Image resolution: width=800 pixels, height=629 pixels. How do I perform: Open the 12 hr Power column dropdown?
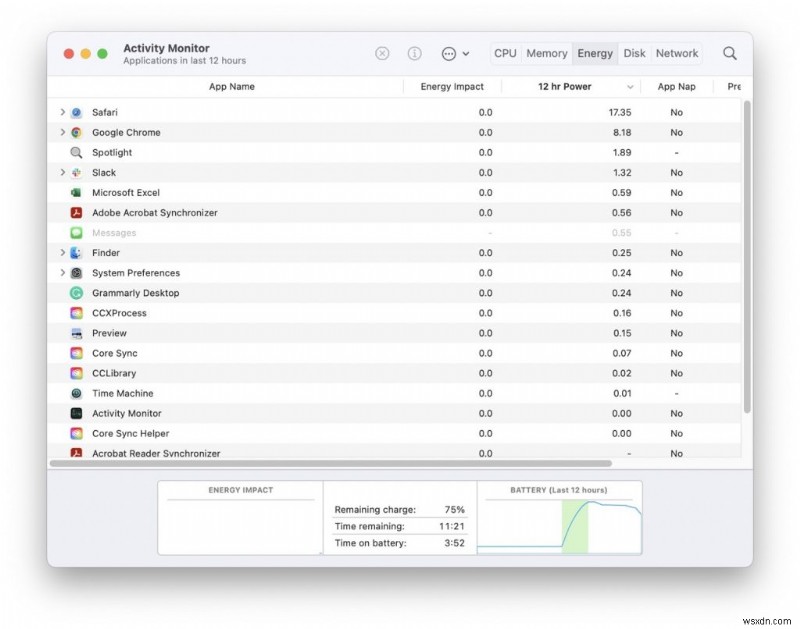632,87
